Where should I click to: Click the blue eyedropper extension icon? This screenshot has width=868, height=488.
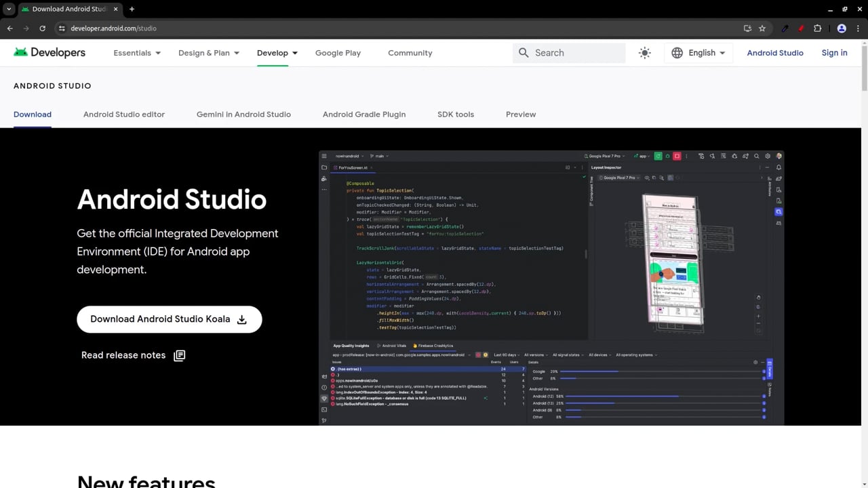tap(785, 28)
